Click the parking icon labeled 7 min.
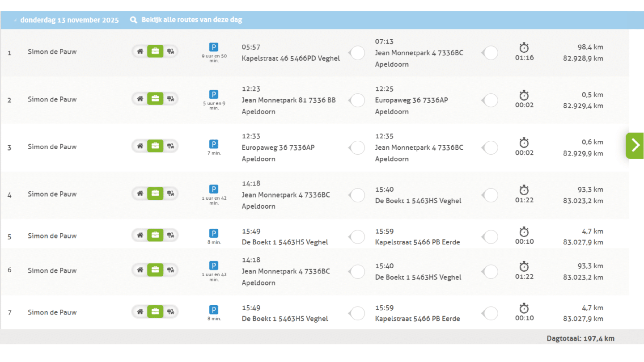Screen dimensions: 644x362 tap(214, 144)
